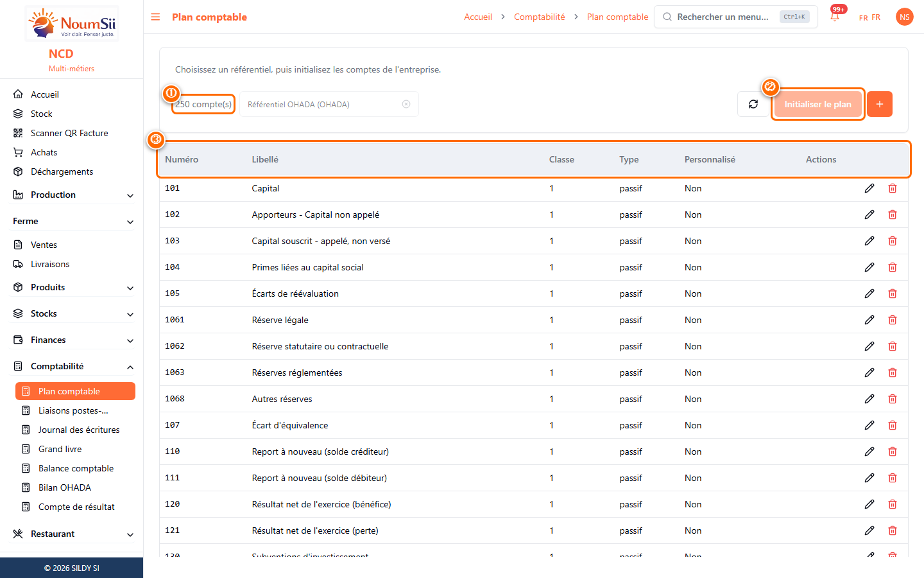Expand the Ferme section

point(73,221)
